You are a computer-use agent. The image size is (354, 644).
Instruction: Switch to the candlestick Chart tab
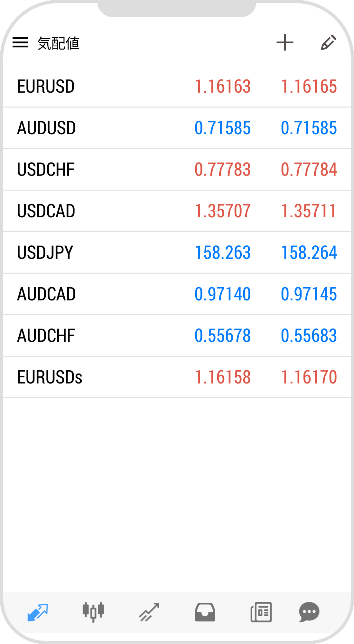93,611
